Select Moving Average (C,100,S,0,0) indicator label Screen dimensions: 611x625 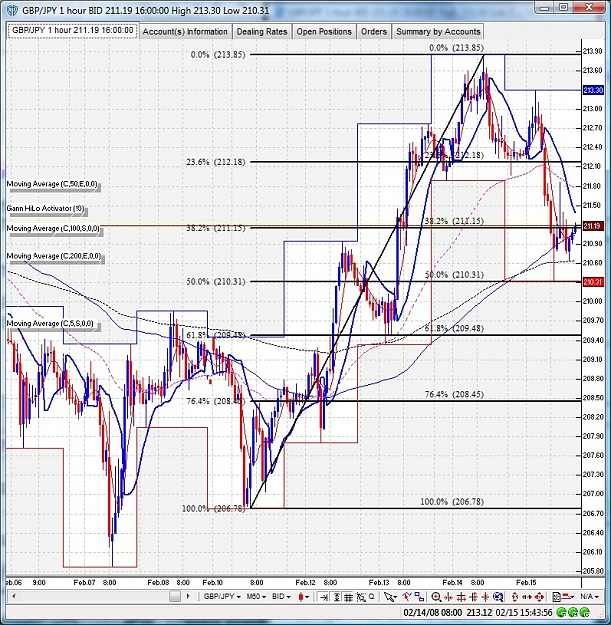pos(53,228)
